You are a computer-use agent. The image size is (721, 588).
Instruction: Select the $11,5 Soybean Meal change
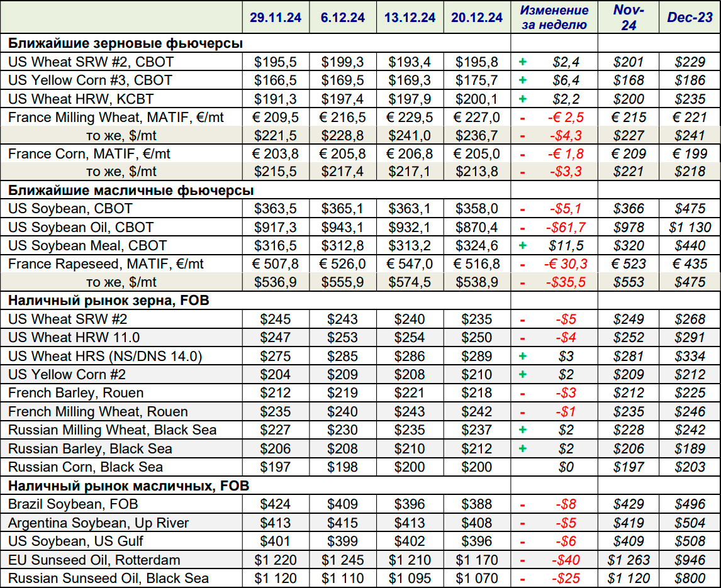[566, 245]
